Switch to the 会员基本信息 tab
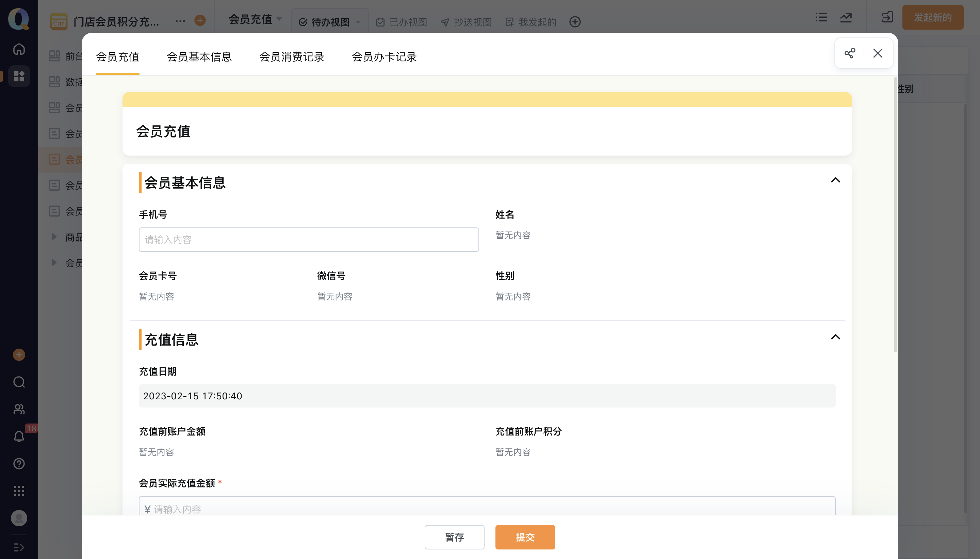Viewport: 980px width, 559px height. pyautogui.click(x=199, y=57)
